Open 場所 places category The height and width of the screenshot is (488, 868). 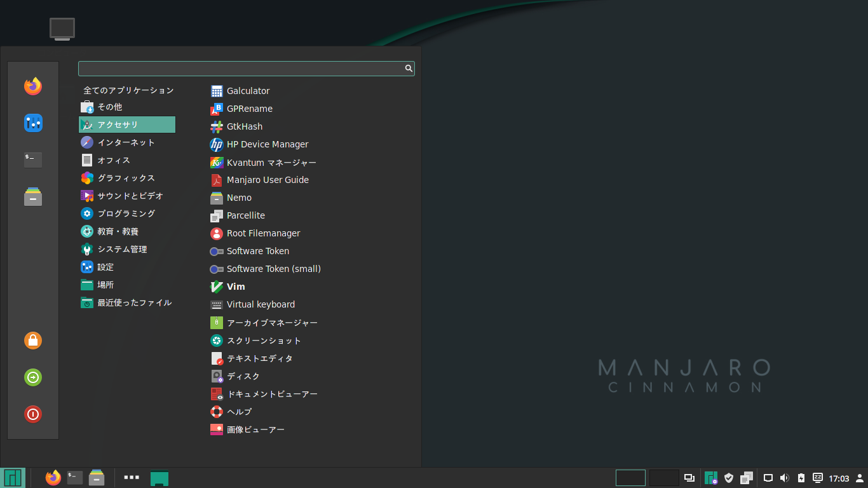[x=127, y=285]
